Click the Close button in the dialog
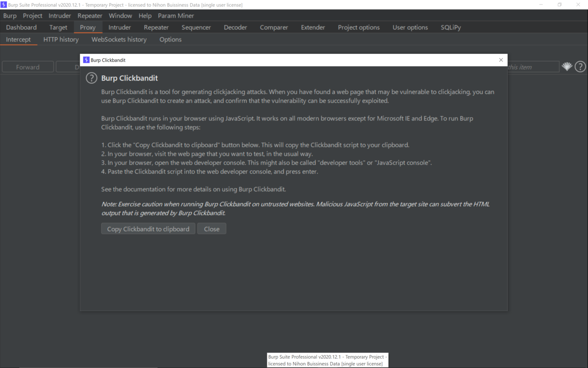 click(x=212, y=229)
